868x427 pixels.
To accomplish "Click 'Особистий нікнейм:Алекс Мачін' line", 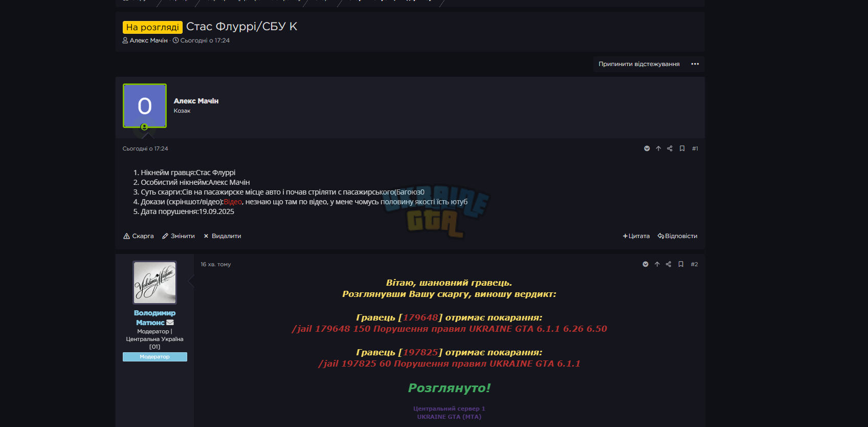I will click(195, 182).
